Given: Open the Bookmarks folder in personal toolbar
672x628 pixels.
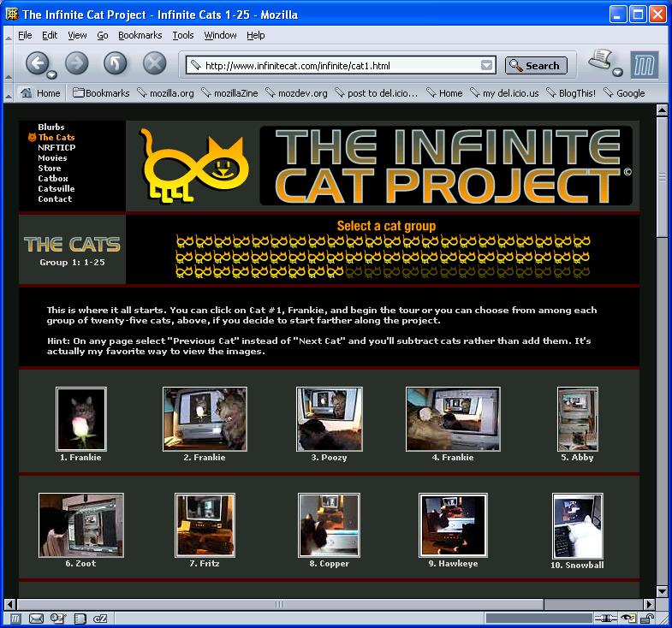Looking at the screenshot, I should click(101, 93).
